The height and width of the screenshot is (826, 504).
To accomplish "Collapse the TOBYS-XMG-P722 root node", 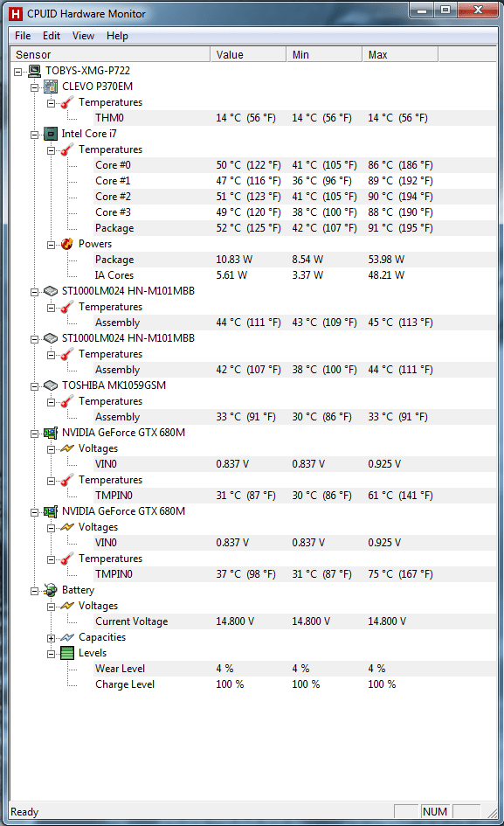I will [17, 71].
